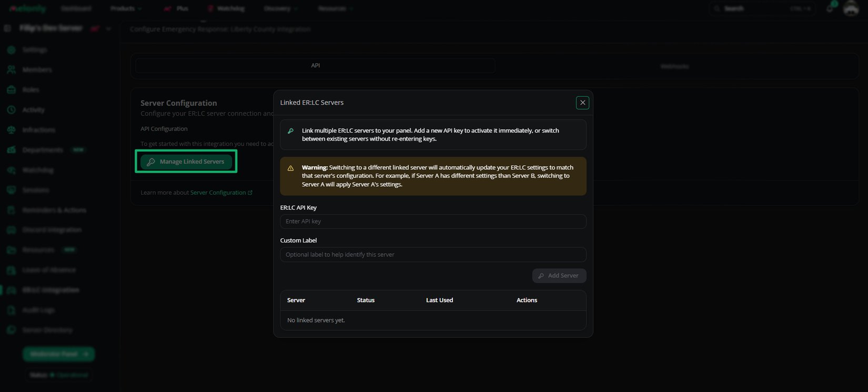The image size is (868, 392).
Task: Expand the Discovery dropdown in navbar
Action: tap(281, 8)
